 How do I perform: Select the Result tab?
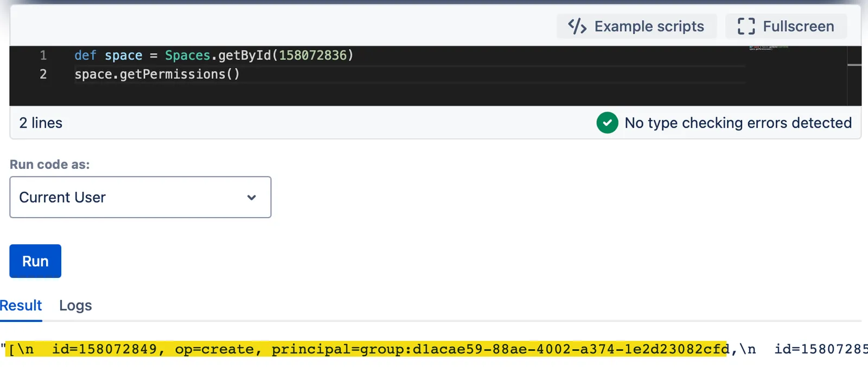(x=21, y=306)
